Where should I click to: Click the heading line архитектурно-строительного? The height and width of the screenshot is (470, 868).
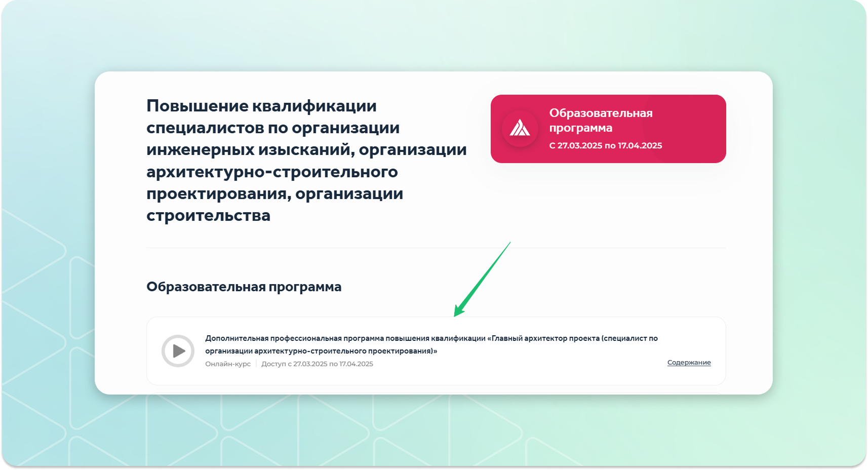point(272,172)
